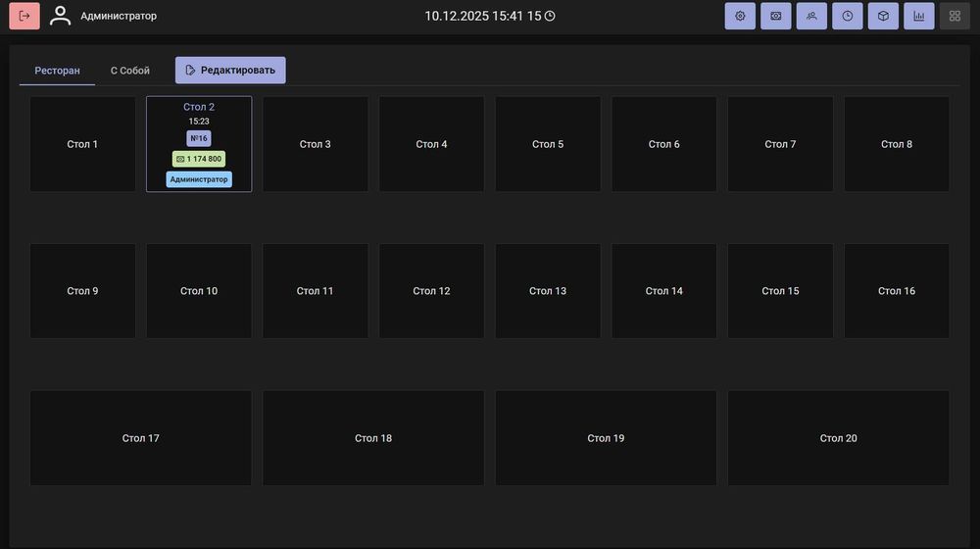Image resolution: width=980 pixels, height=549 pixels.
Task: Click the Администратор username at top
Action: pyautogui.click(x=119, y=16)
